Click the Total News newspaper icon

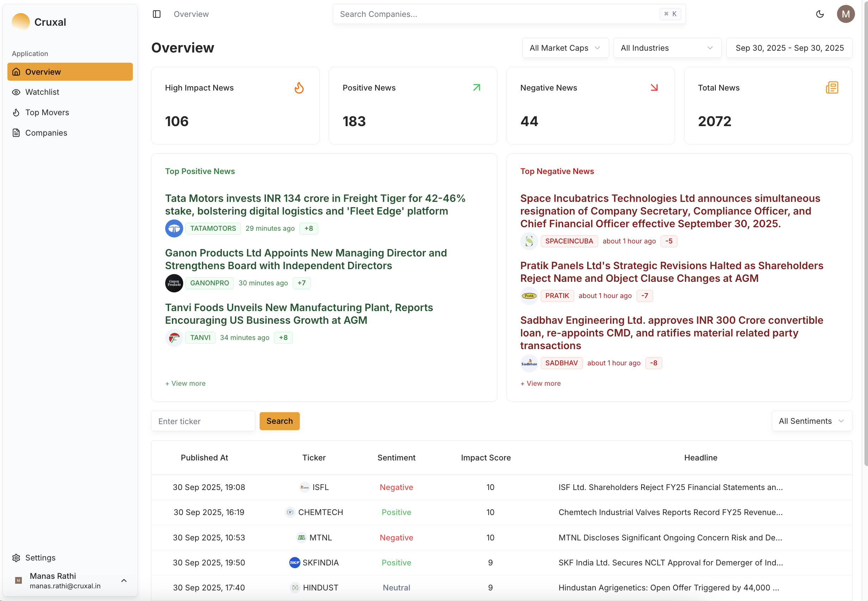tap(831, 88)
